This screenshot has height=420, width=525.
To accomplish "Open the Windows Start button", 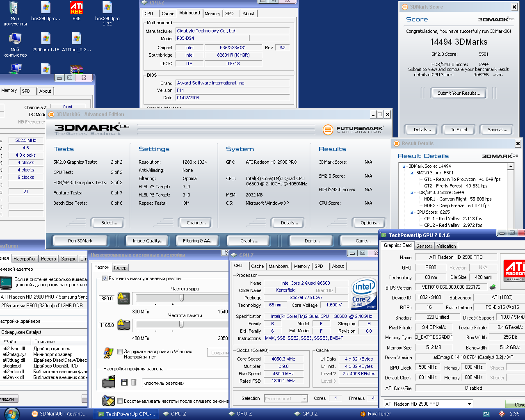I will (x=12, y=413).
